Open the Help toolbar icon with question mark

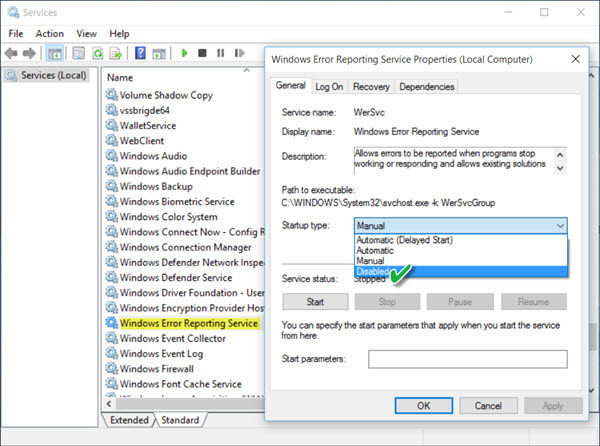[x=140, y=53]
